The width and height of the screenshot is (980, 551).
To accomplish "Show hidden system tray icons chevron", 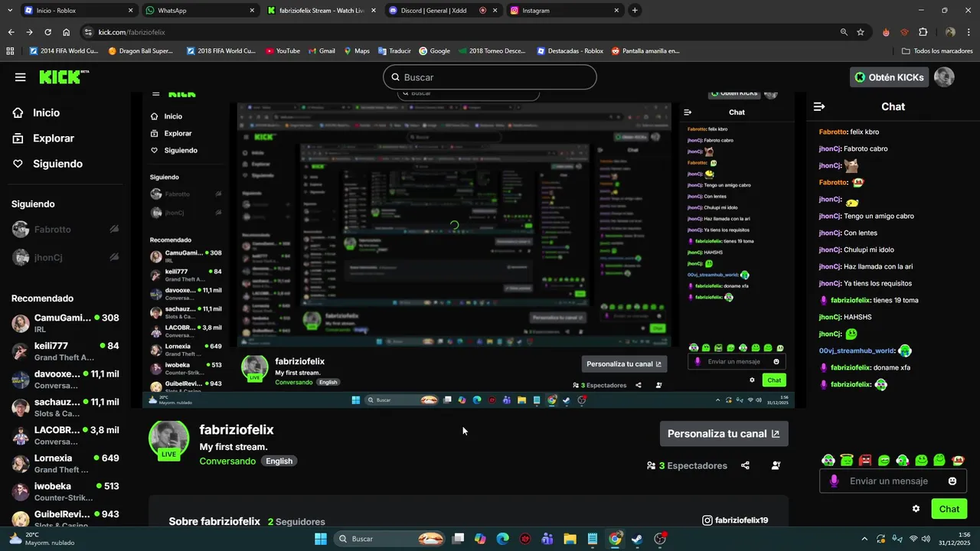I will pos(864,539).
